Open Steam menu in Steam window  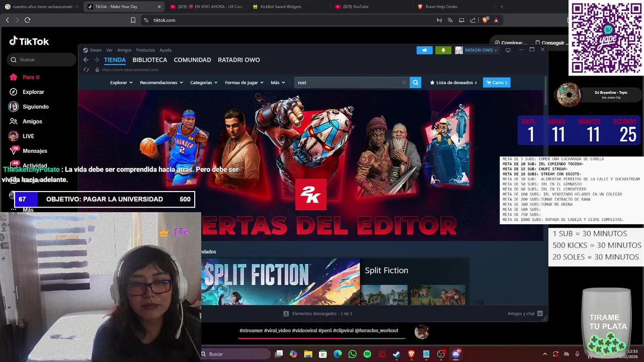pyautogui.click(x=93, y=50)
